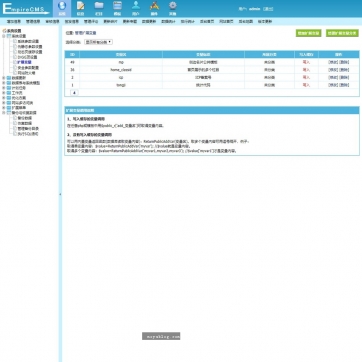The image size is (362, 362).
Task: Click 删除 link in the tongji row
Action: point(344,85)
